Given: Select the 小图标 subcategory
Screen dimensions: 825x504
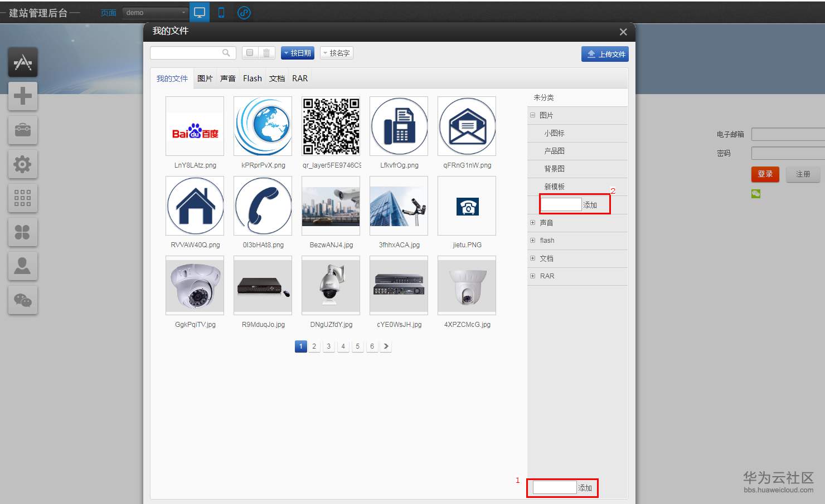Looking at the screenshot, I should click(577, 133).
